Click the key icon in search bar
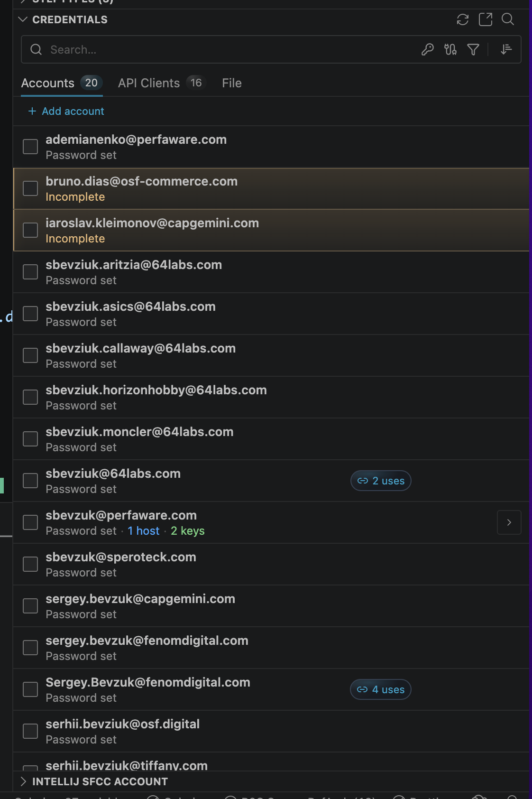Screen dimensions: 532x799 click(428, 49)
